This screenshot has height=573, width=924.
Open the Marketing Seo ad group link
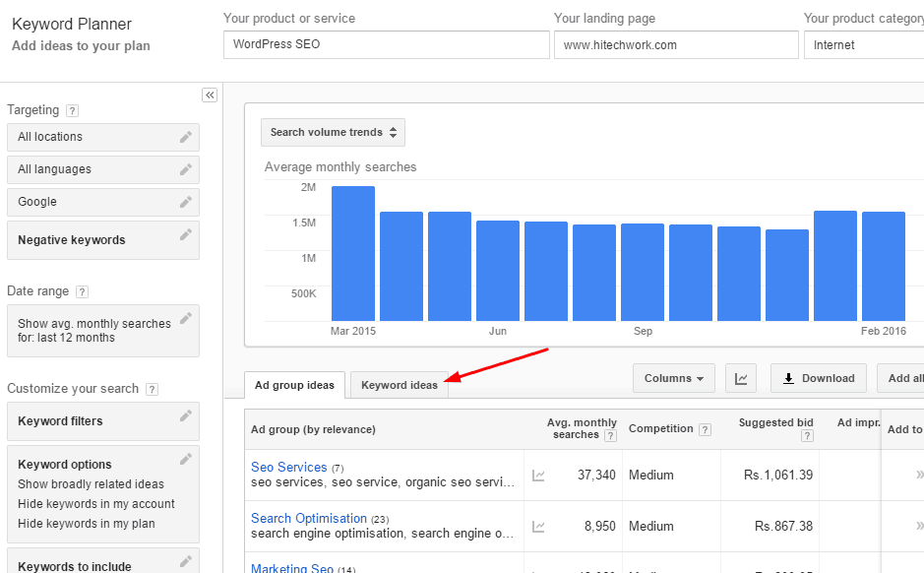[x=292, y=568]
